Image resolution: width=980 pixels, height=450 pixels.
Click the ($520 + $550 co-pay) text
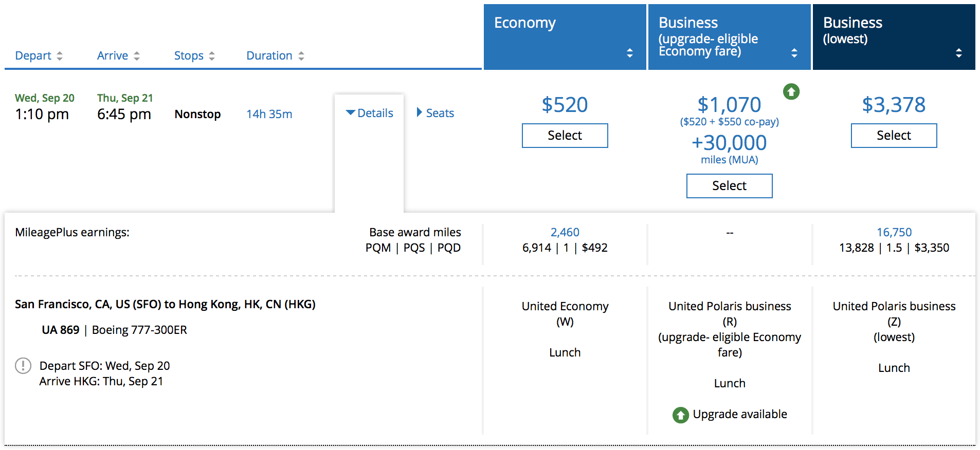(729, 122)
